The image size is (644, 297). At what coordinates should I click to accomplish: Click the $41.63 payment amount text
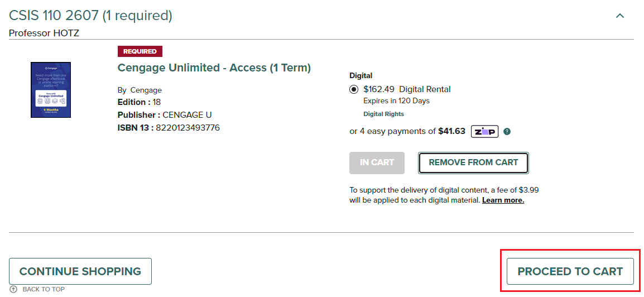click(x=451, y=131)
